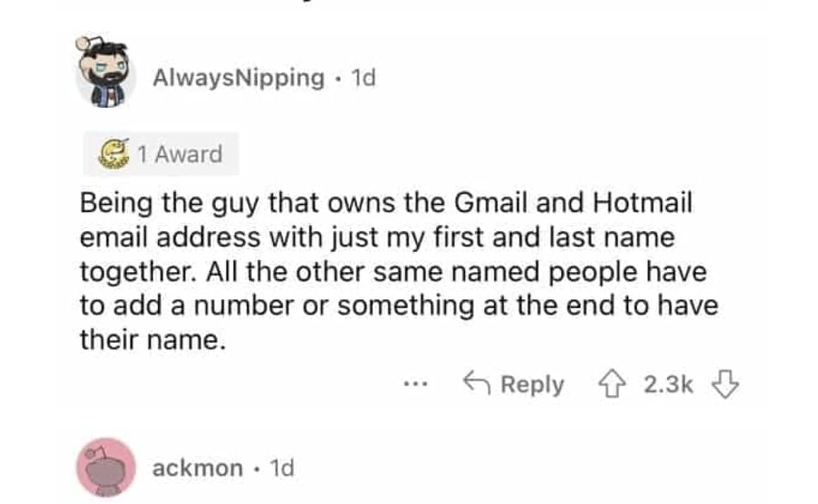Click the word "Hotmail" in the comment
This screenshot has height=504, width=818.
coord(644,203)
